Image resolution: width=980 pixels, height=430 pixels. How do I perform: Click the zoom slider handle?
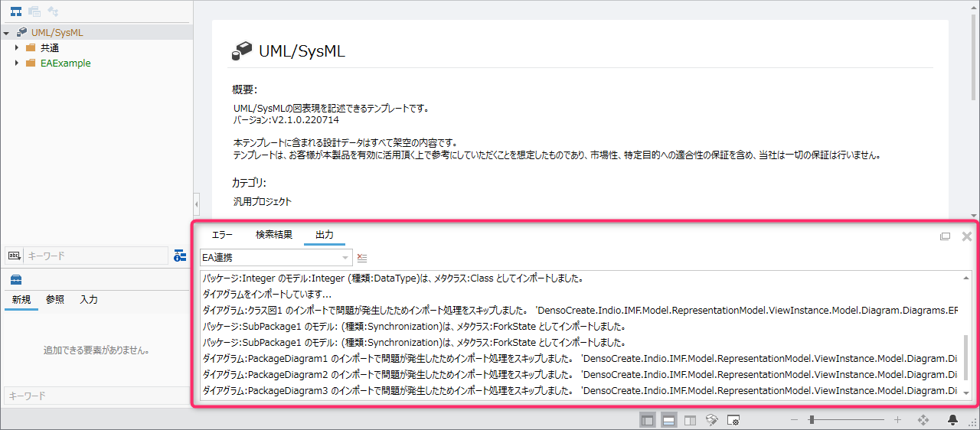tap(812, 420)
